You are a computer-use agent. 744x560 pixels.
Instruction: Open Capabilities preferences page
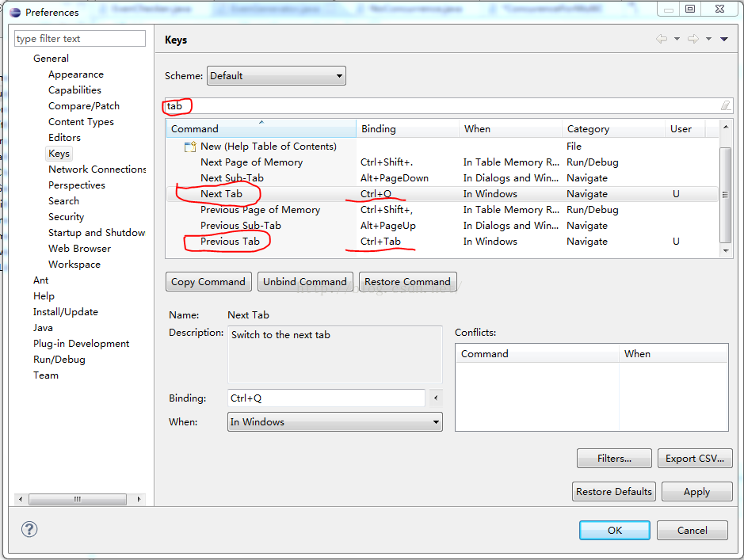pos(74,90)
